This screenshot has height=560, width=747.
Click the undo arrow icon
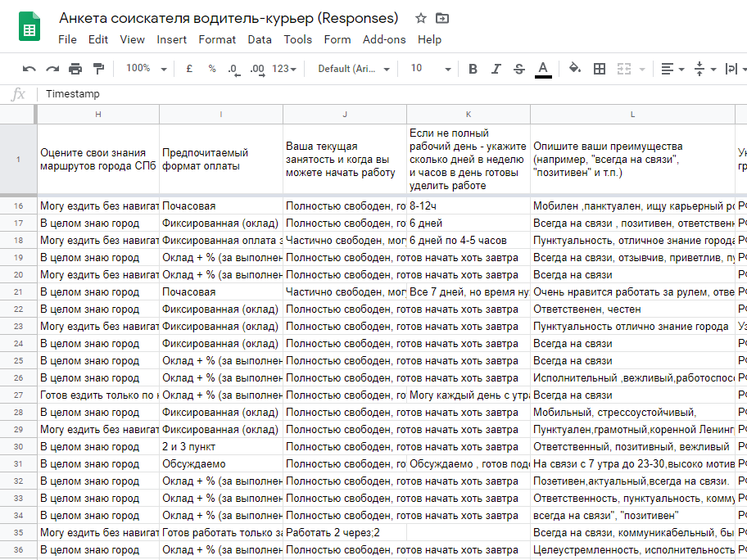[29, 69]
